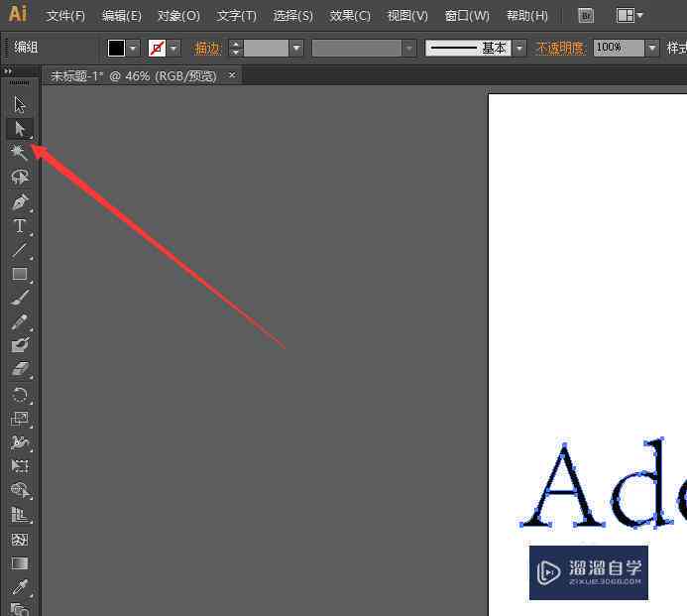Open the 窗口(W) menu
The height and width of the screenshot is (616, 687).
(x=467, y=16)
